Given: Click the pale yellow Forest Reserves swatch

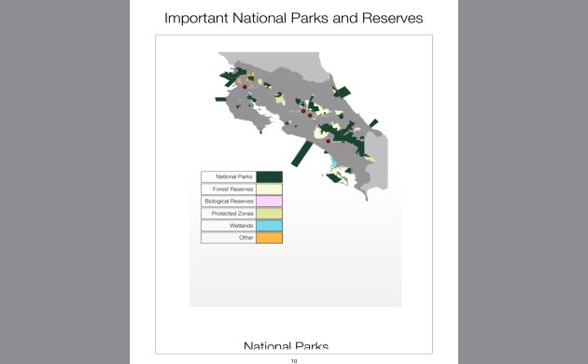Looking at the screenshot, I should (x=269, y=189).
